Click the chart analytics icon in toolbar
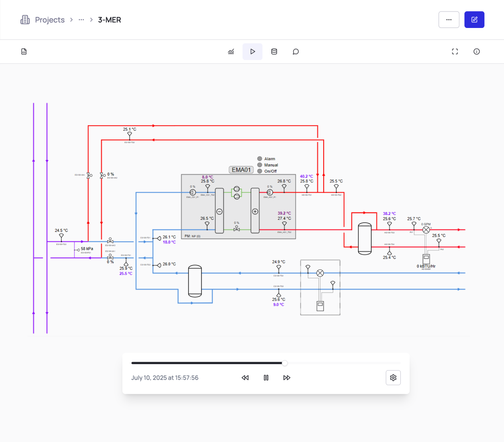The height and width of the screenshot is (442, 504). click(231, 52)
